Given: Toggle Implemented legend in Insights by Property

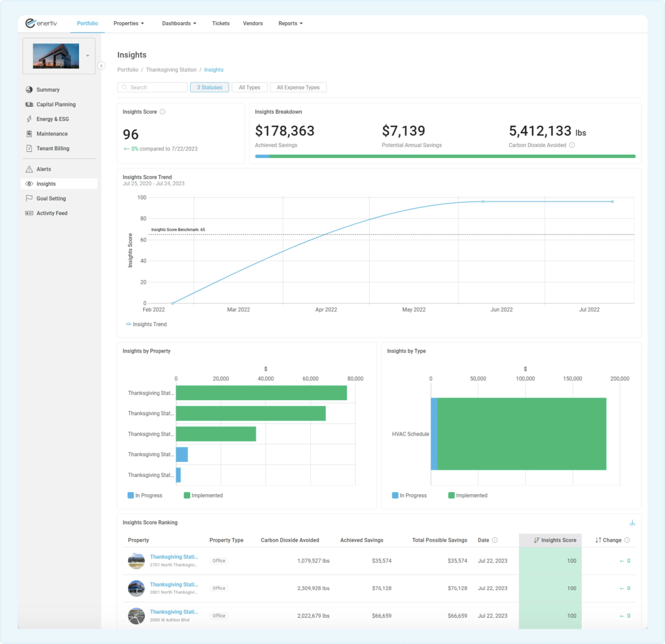Looking at the screenshot, I should click(203, 495).
